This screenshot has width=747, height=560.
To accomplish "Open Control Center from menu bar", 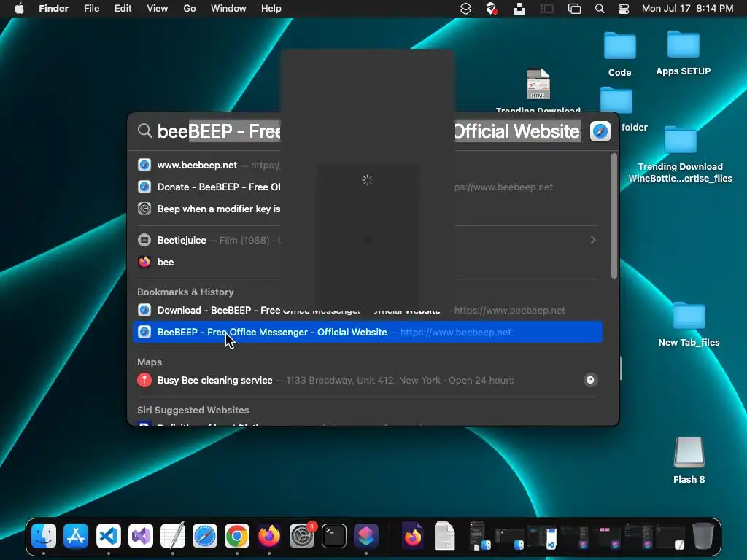I will (624, 9).
